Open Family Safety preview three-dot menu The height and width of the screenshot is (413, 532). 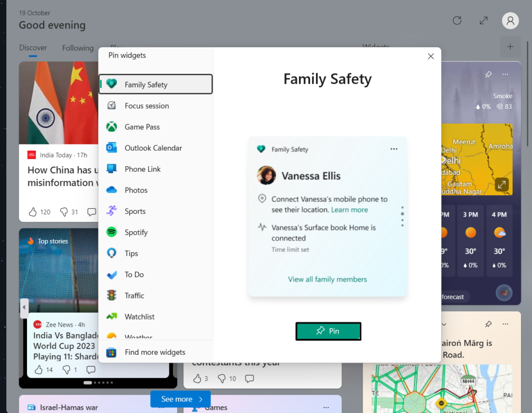pyautogui.click(x=394, y=149)
